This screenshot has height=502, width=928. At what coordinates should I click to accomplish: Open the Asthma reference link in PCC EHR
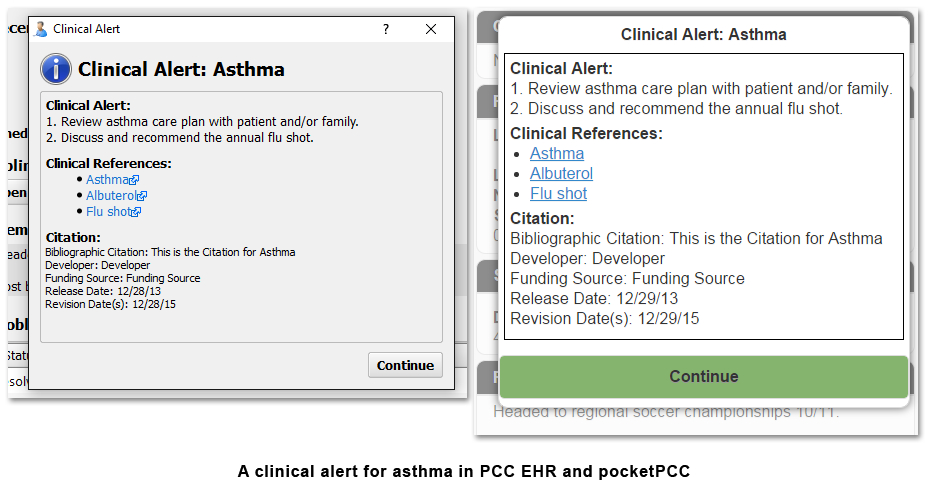click(x=107, y=179)
